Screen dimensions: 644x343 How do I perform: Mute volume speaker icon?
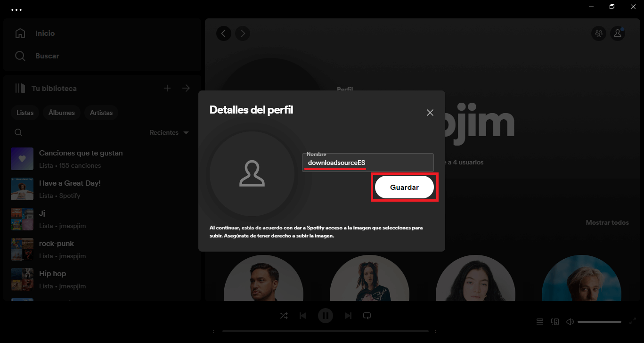tap(570, 322)
